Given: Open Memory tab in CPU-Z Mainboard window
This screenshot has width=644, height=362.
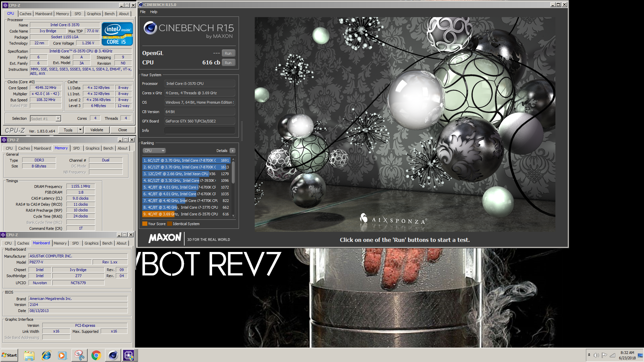Looking at the screenshot, I should (60, 243).
